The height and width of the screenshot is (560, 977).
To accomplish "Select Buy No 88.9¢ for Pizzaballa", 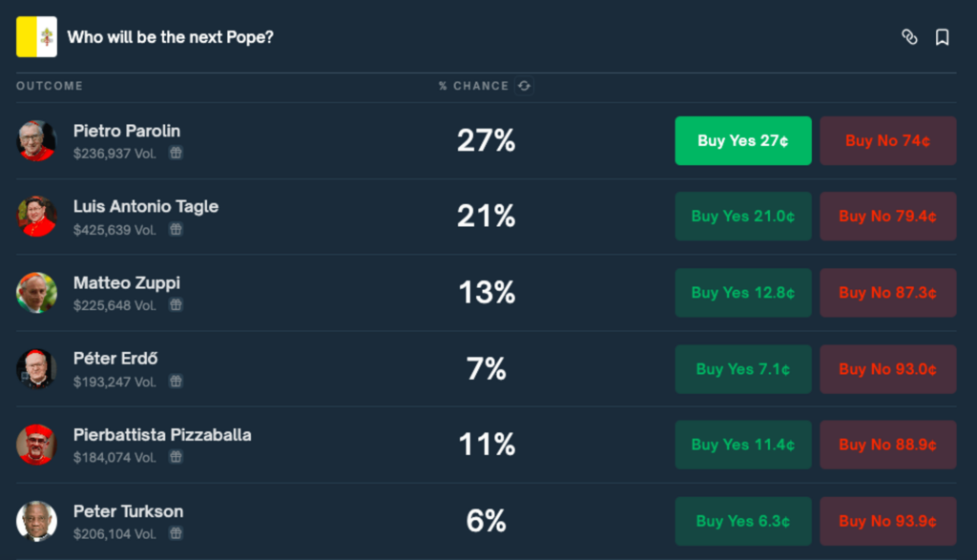I will point(887,445).
